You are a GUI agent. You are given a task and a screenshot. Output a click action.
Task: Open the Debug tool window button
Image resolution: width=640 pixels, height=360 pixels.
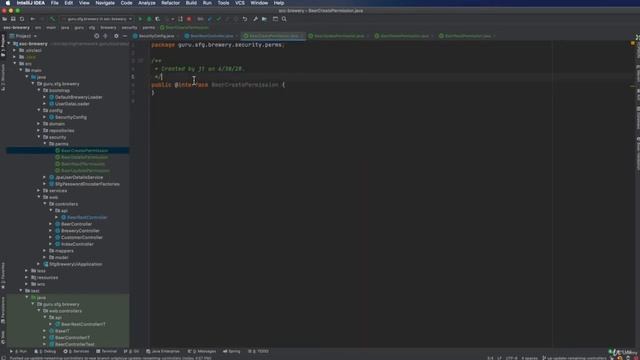coord(45,351)
